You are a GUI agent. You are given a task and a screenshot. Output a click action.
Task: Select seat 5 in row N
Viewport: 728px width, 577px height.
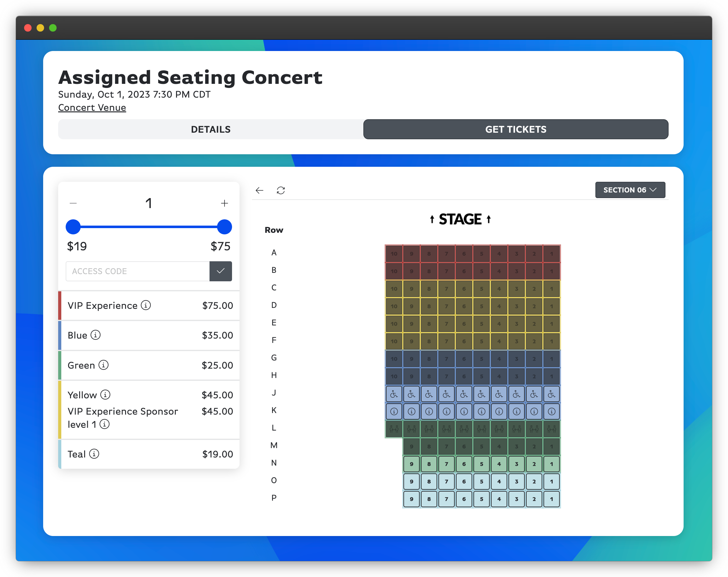pos(482,464)
